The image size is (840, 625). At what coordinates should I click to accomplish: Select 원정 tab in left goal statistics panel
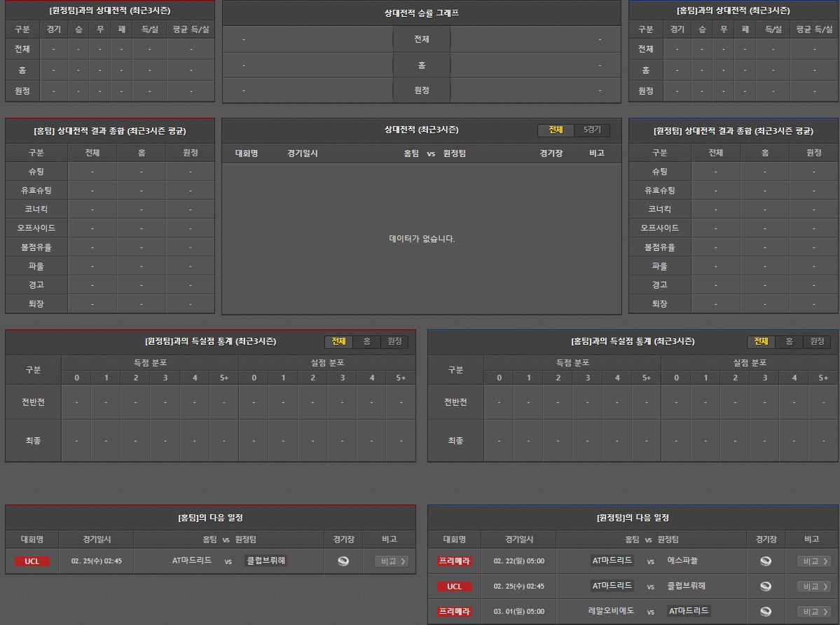[x=394, y=341]
